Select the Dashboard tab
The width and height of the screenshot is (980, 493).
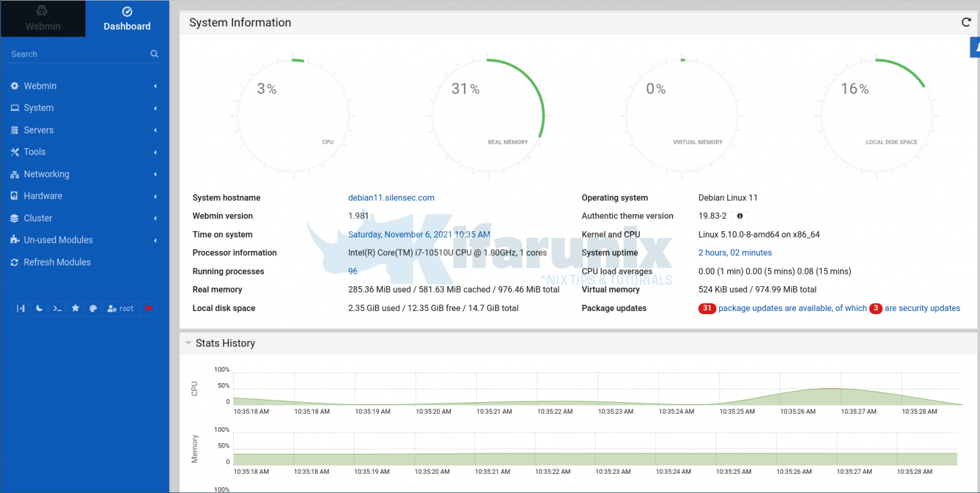coord(127,19)
